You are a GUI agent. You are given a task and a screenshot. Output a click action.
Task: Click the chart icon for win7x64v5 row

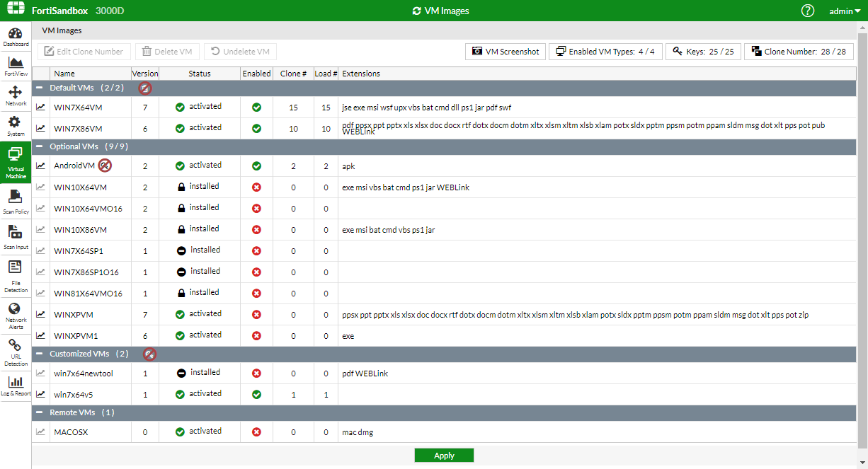41,395
